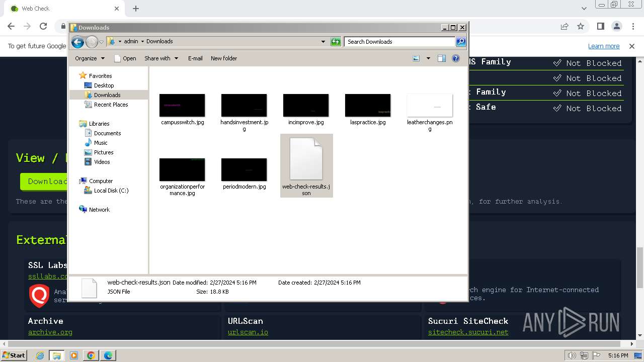Open Chrome side panel icon
644x362 pixels.
pos(600,26)
